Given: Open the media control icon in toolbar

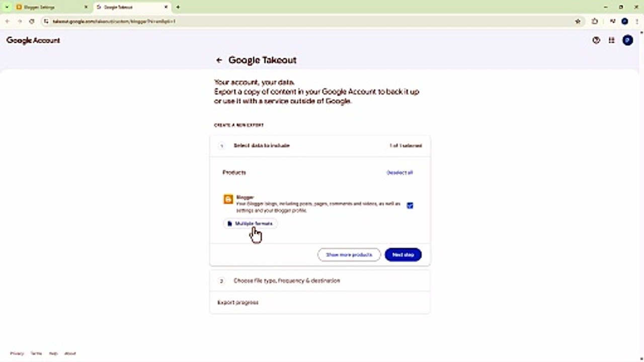Looking at the screenshot, I should [612, 22].
